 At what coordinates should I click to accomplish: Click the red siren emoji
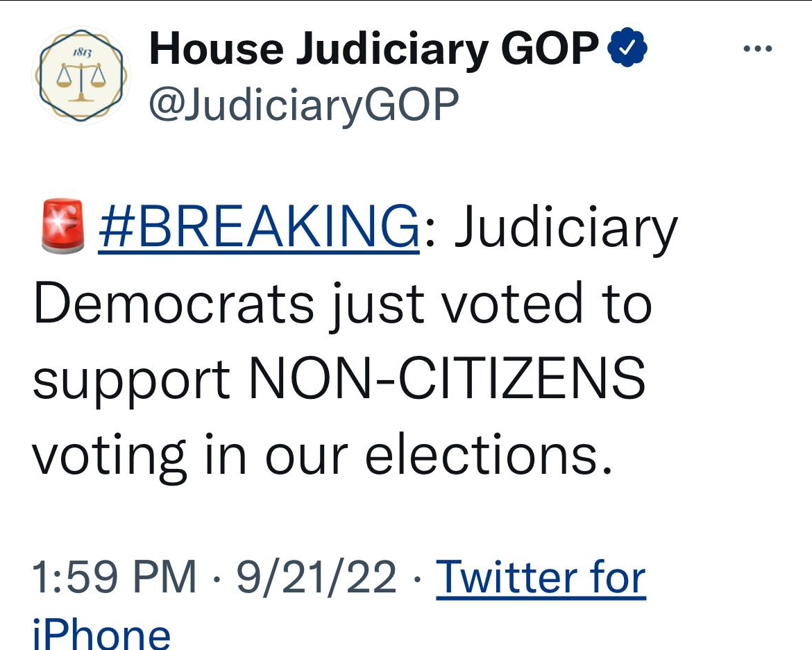pos(62,226)
